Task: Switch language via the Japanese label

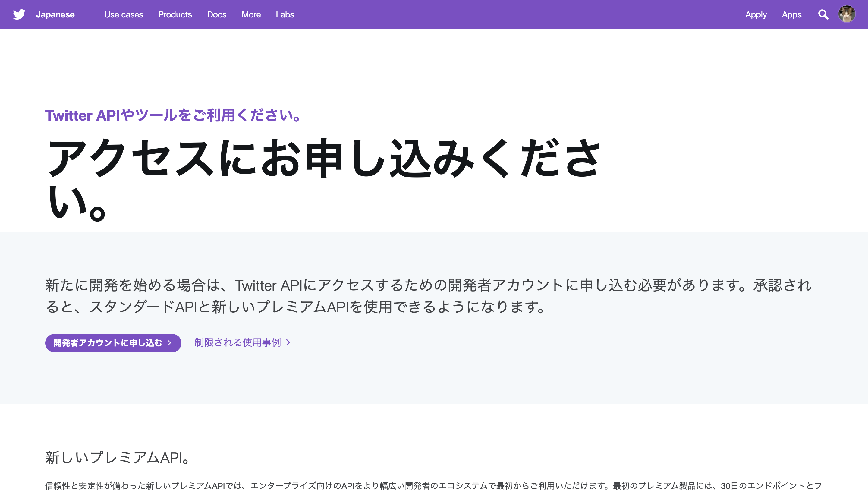Action: [x=55, y=14]
